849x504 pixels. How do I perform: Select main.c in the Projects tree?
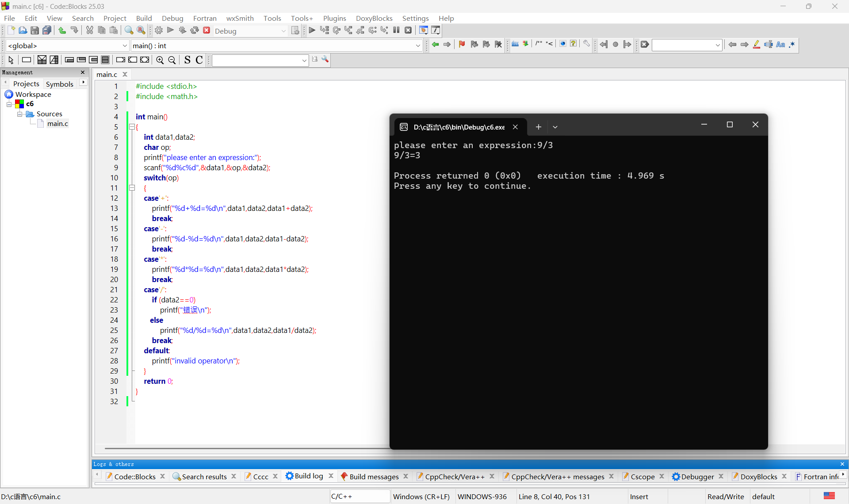[x=57, y=123]
